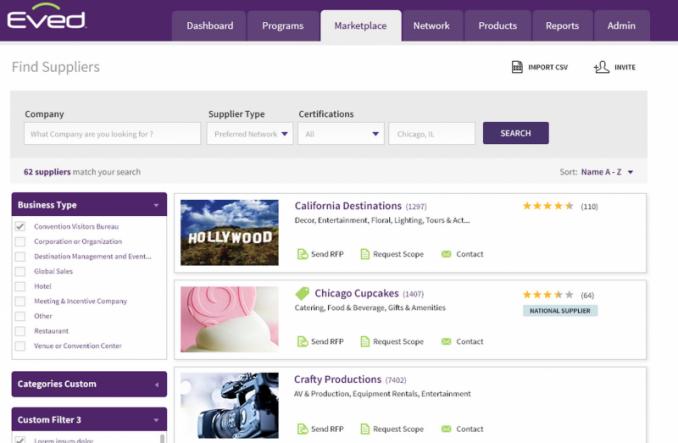The width and height of the screenshot is (678, 443).
Task: Switch to the Dashboard tab
Action: point(209,26)
